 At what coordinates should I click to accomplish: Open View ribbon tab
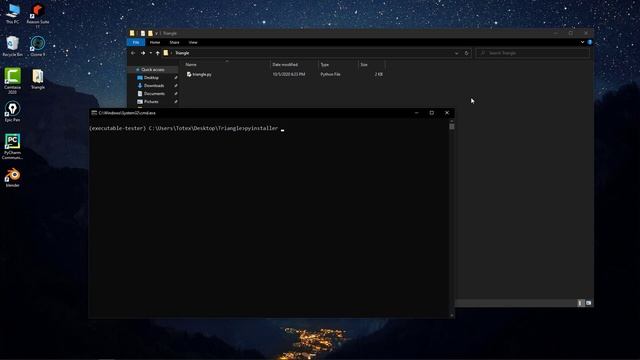[x=193, y=42]
